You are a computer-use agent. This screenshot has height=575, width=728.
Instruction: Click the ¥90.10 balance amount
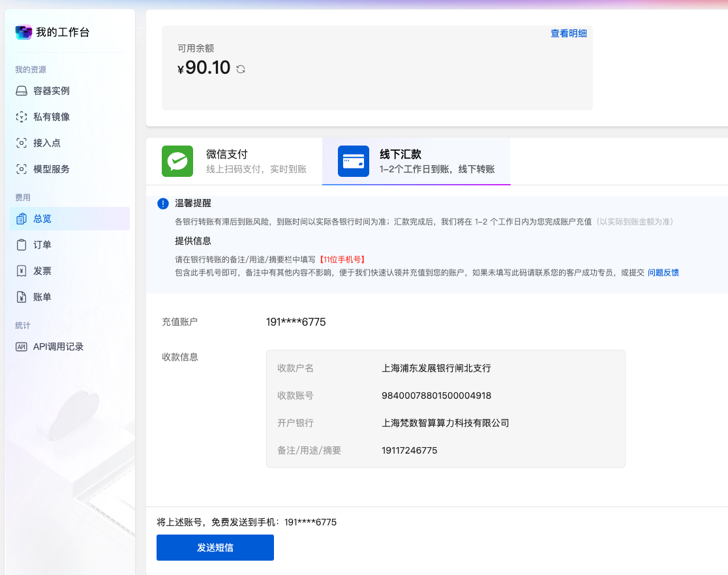point(204,68)
